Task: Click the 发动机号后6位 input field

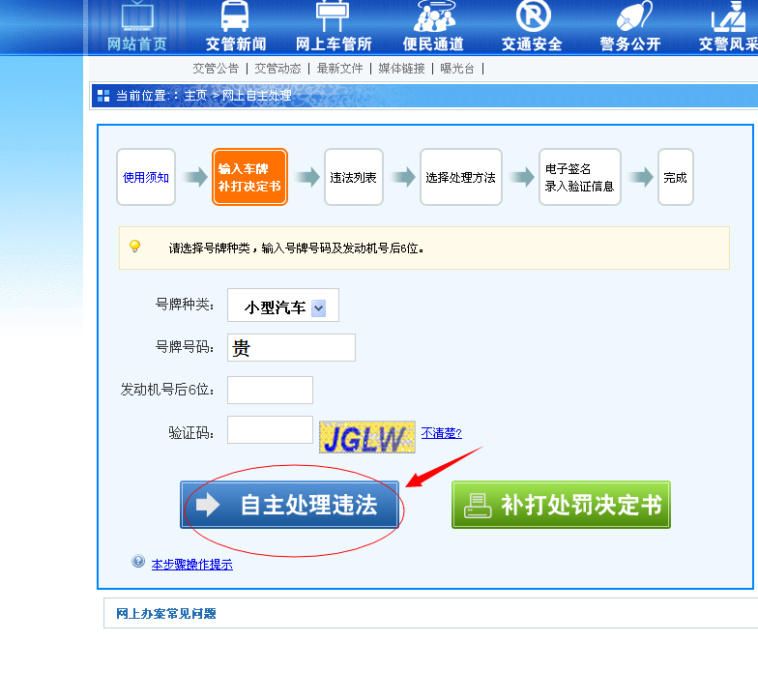Action: pyautogui.click(x=271, y=391)
